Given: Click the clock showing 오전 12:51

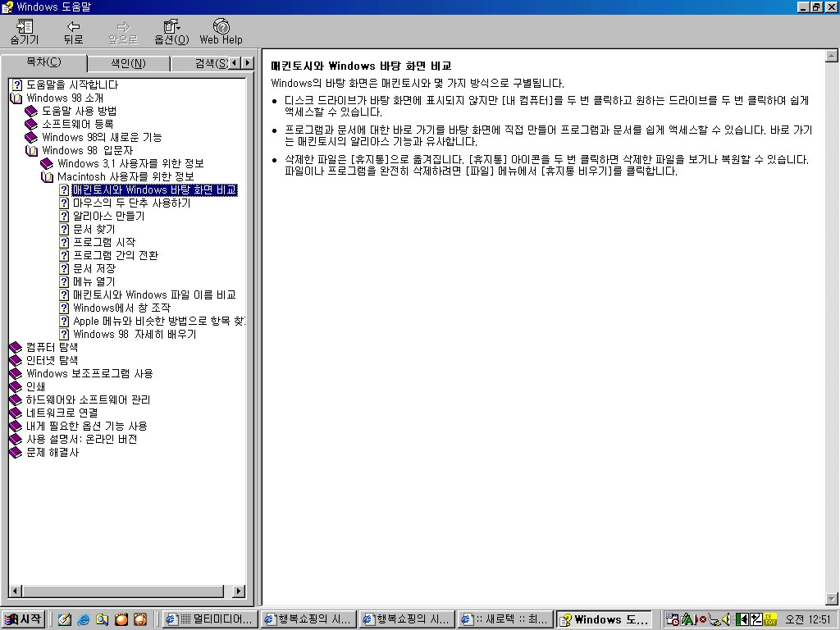Looking at the screenshot, I should (808, 620).
